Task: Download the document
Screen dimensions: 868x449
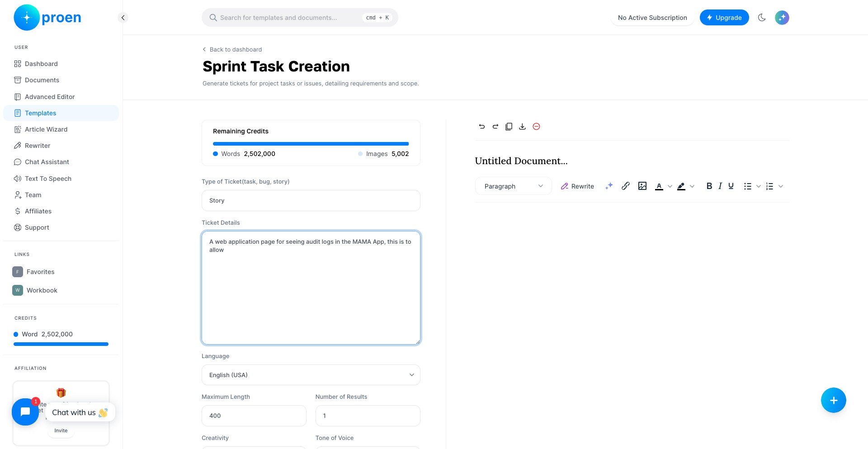Action: tap(522, 127)
